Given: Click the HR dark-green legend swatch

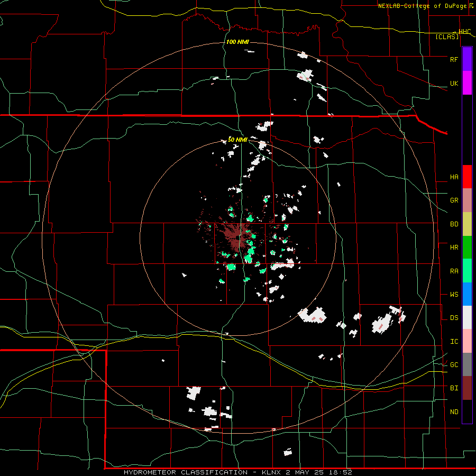Looking at the screenshot, I should (x=467, y=248).
